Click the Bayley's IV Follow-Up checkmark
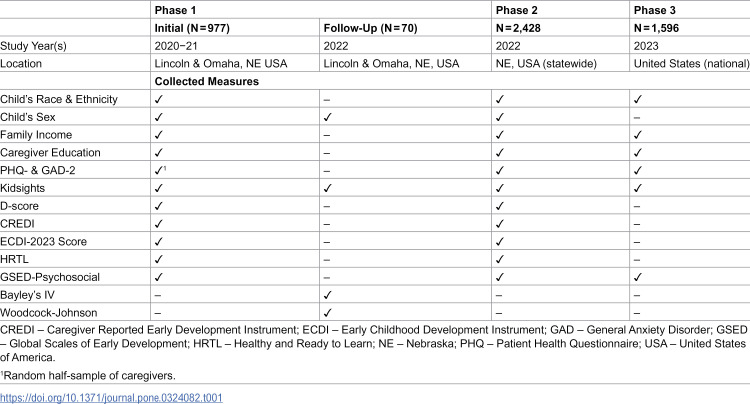Image resolution: width=750 pixels, height=404 pixels. tap(328, 295)
